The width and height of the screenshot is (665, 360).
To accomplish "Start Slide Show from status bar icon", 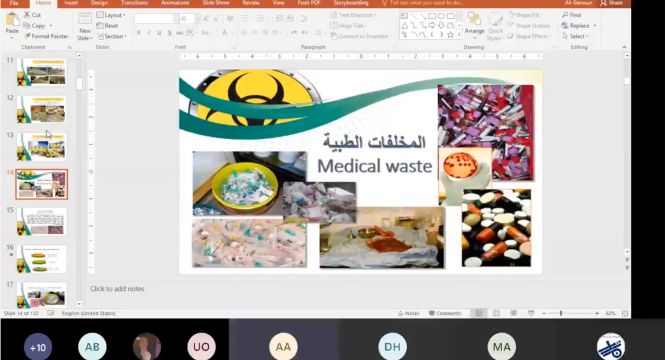I will (x=531, y=313).
